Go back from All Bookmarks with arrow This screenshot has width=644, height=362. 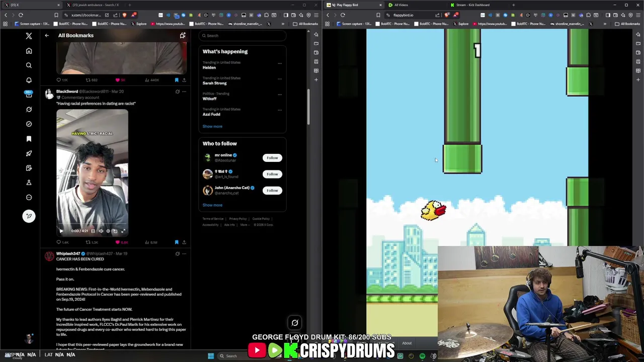[47, 35]
